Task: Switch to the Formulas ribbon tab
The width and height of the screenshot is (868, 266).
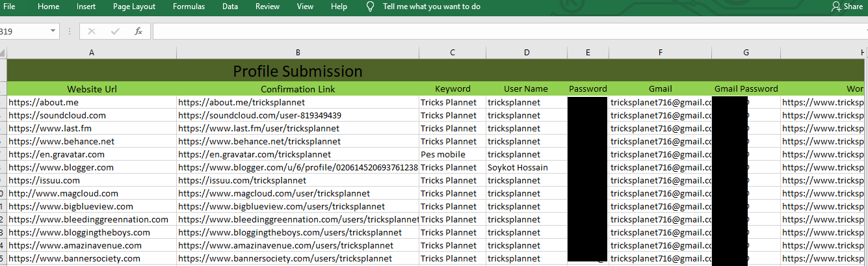Action: point(189,7)
